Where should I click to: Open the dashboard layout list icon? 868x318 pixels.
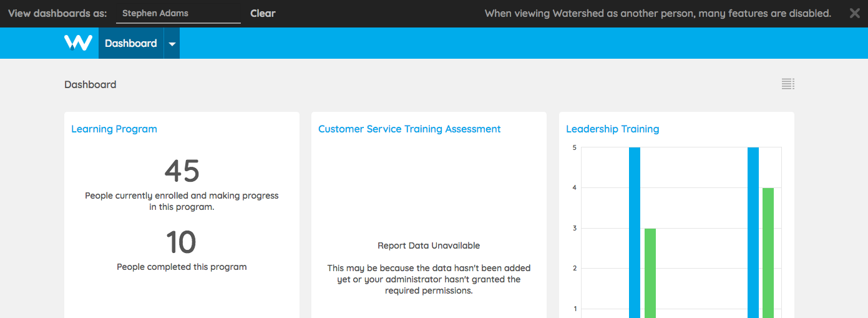[788, 84]
